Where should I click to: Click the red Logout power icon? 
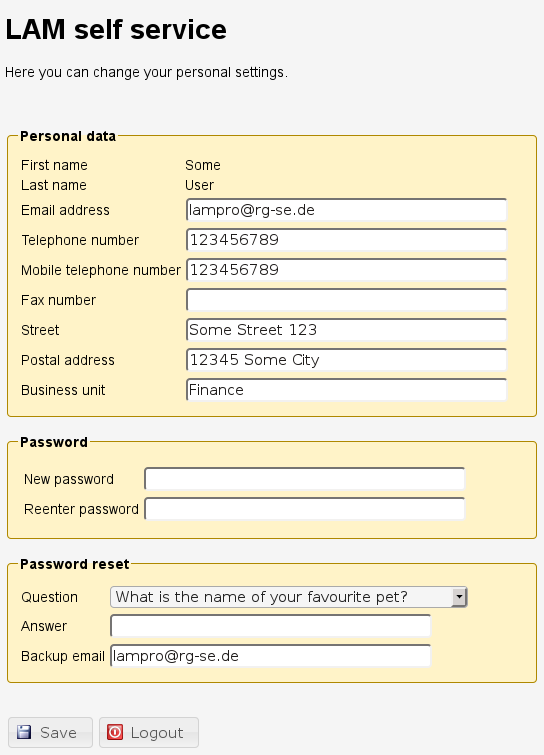pos(115,732)
